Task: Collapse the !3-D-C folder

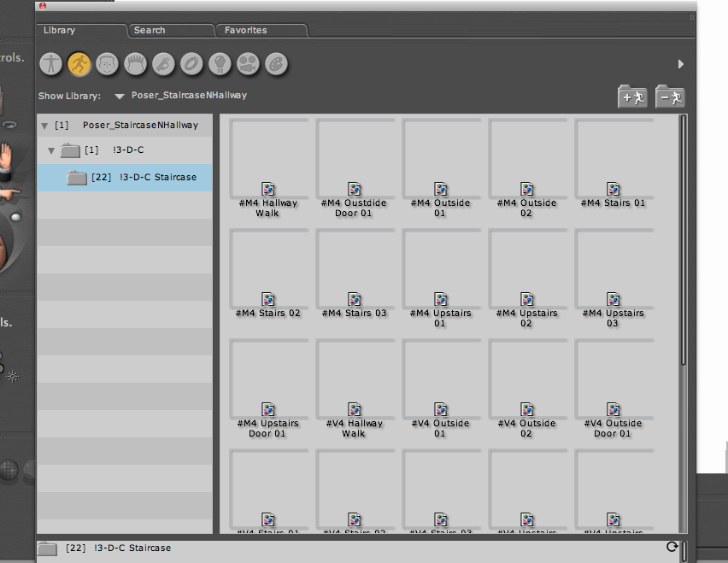Action: (52, 151)
